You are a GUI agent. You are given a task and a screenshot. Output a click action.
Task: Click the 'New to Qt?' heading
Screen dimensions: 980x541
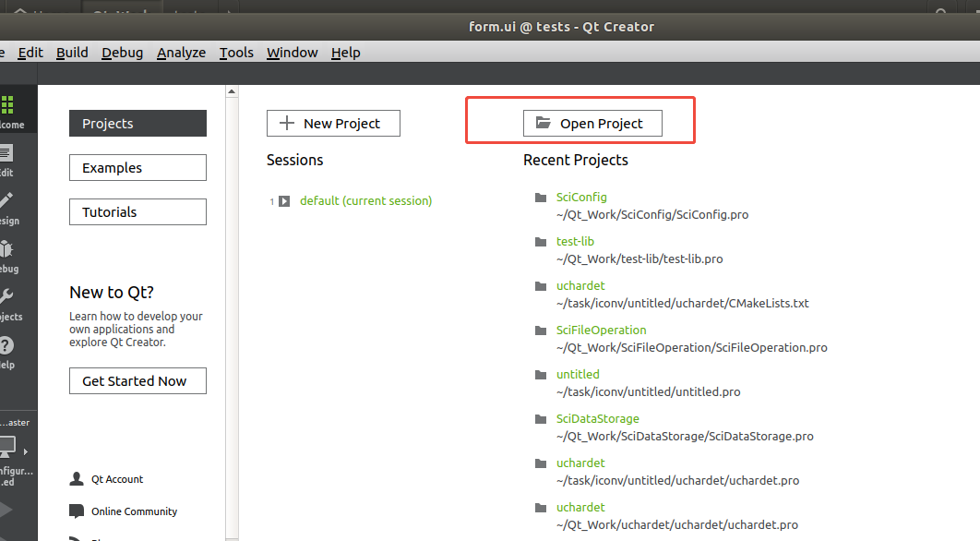[x=112, y=293]
